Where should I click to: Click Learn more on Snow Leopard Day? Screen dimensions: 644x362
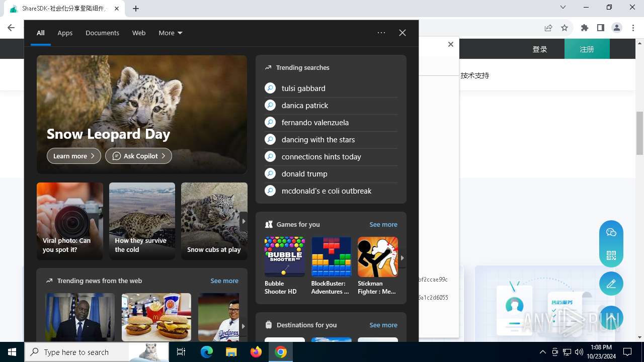(x=74, y=156)
